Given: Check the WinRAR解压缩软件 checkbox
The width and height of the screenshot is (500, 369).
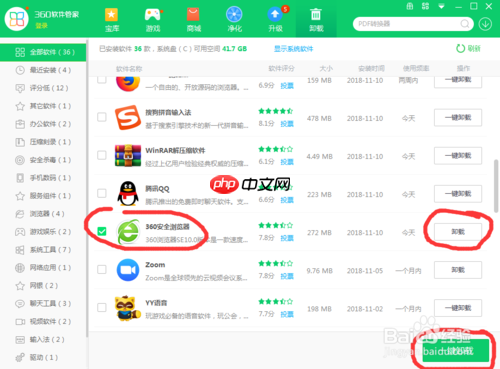Looking at the screenshot, I should (102, 155).
